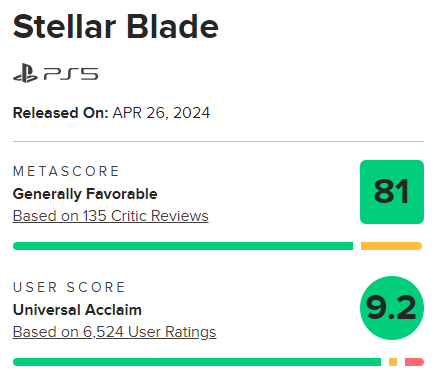Click the small yellow mixed segment of user bar
This screenshot has height=382, width=434.
[x=393, y=362]
